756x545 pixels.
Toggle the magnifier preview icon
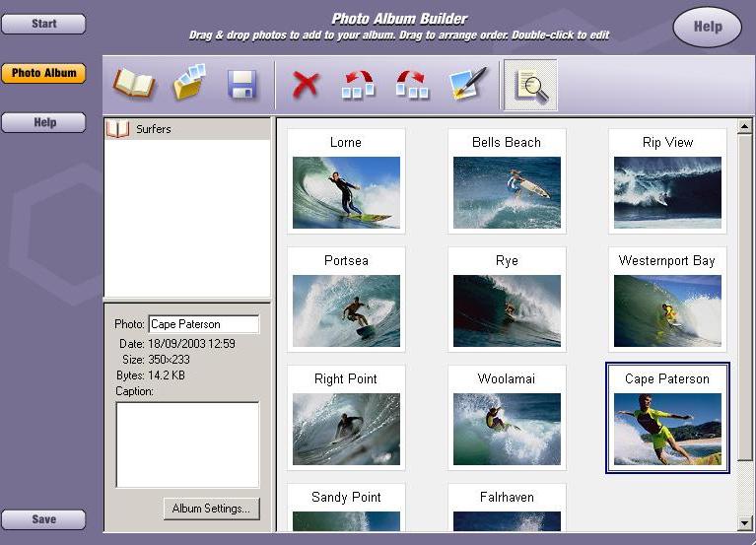530,86
